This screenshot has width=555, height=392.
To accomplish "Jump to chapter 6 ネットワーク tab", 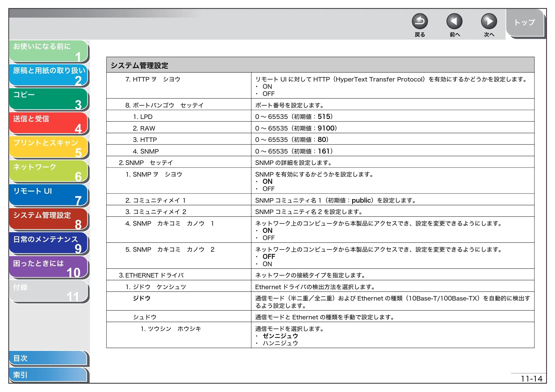I will 49,172.
